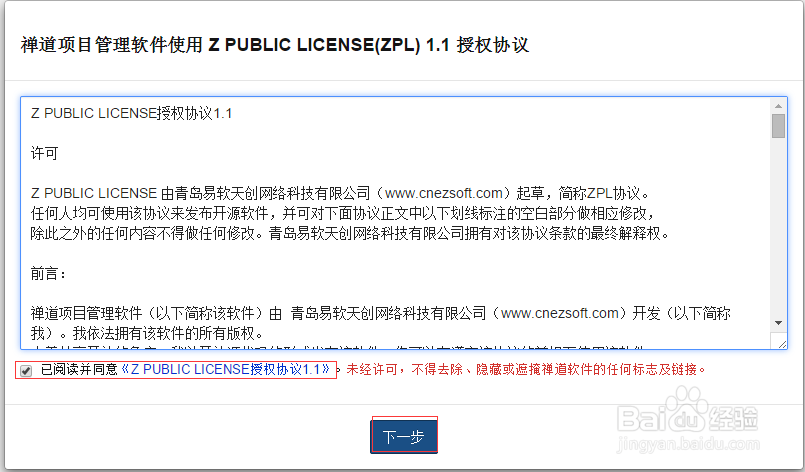Click the line starting 任何人均可使用该协议
805x472 pixels.
pyautogui.click(x=342, y=213)
